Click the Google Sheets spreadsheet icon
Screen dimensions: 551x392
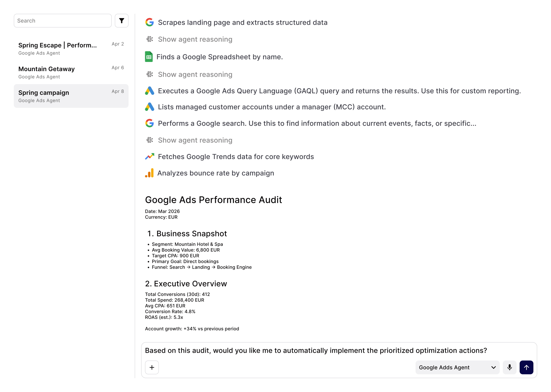[149, 57]
